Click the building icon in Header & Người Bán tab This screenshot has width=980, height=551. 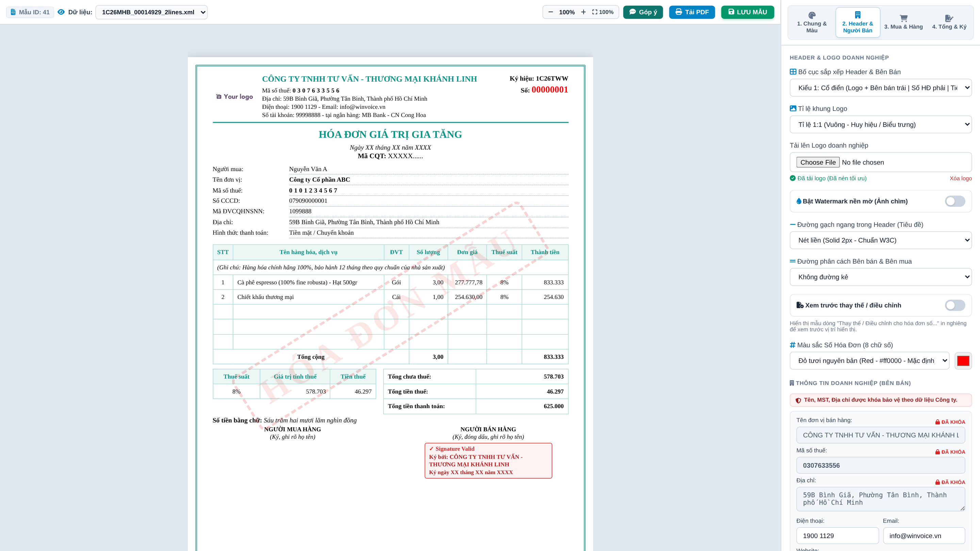tap(857, 15)
